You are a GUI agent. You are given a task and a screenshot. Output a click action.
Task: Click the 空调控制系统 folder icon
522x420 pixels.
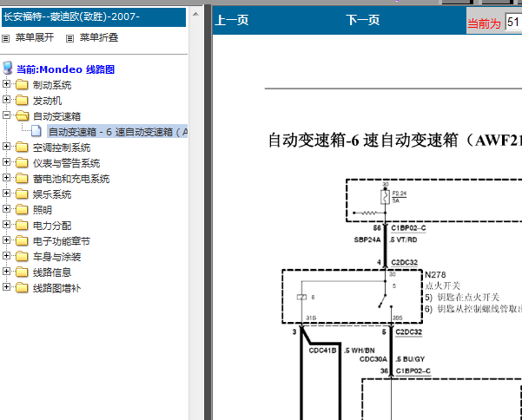(22, 148)
